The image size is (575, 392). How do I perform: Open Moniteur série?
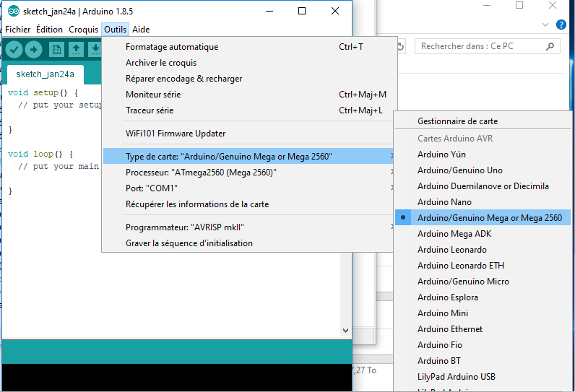(x=248, y=95)
